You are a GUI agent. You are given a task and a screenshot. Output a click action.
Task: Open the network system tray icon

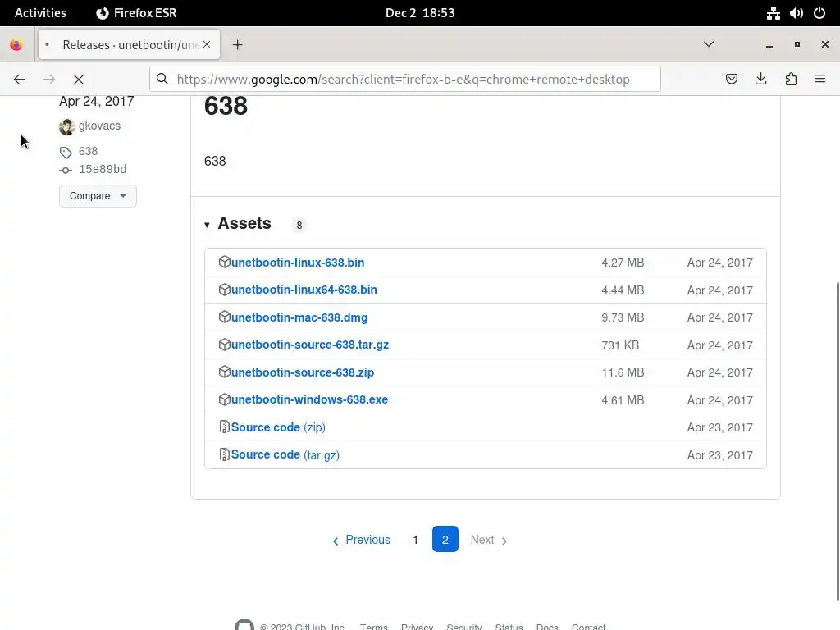click(773, 13)
